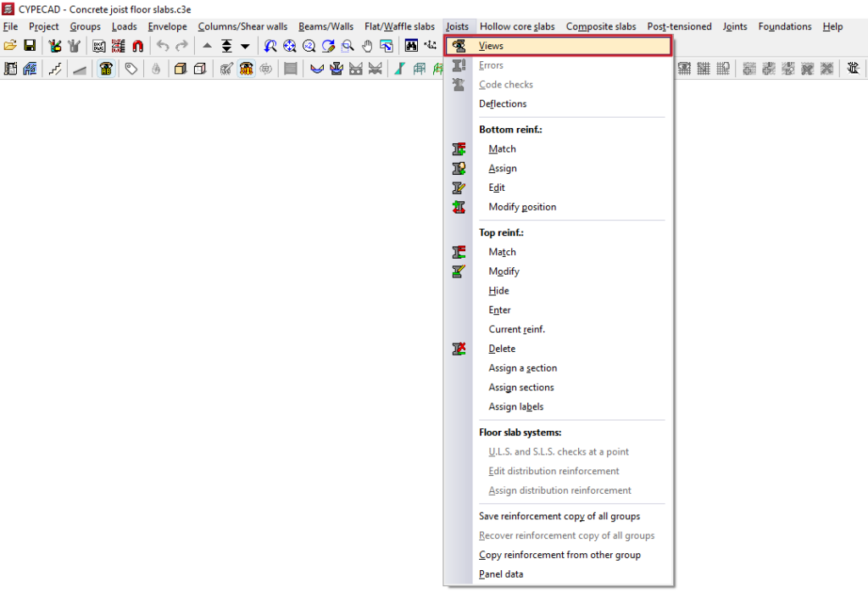
Task: Click the zoom window magnifier icon
Action: click(x=348, y=46)
